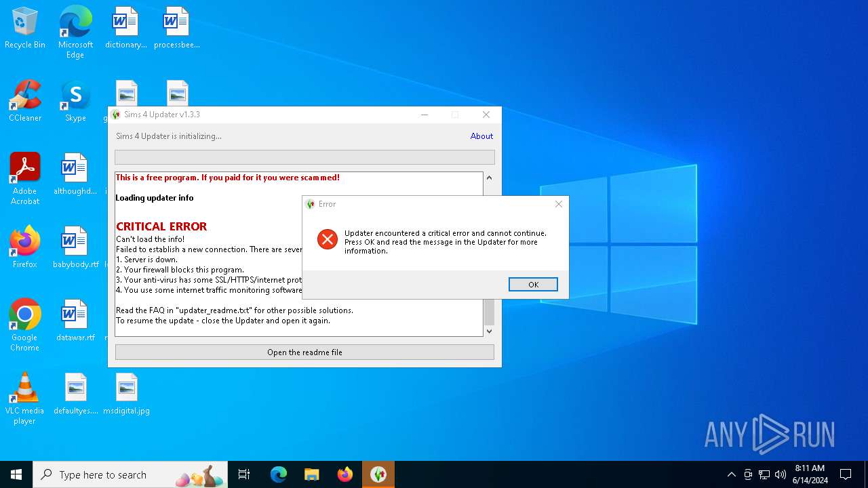Minimize the Sims 4 Updater window
Screen dimensions: 868x488
pos(425,115)
